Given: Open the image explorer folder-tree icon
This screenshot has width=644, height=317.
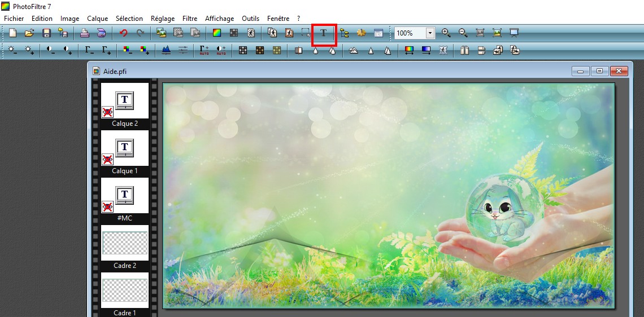Looking at the screenshot, I should 344,33.
